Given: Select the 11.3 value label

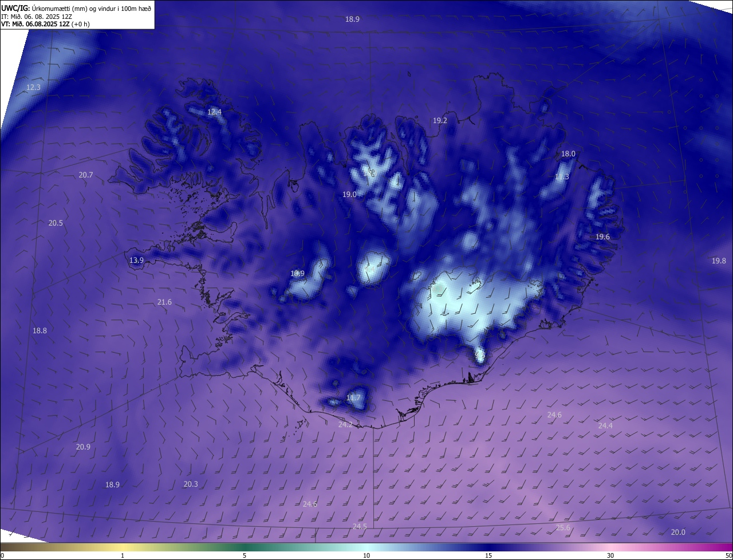Looking at the screenshot, I should [x=562, y=177].
